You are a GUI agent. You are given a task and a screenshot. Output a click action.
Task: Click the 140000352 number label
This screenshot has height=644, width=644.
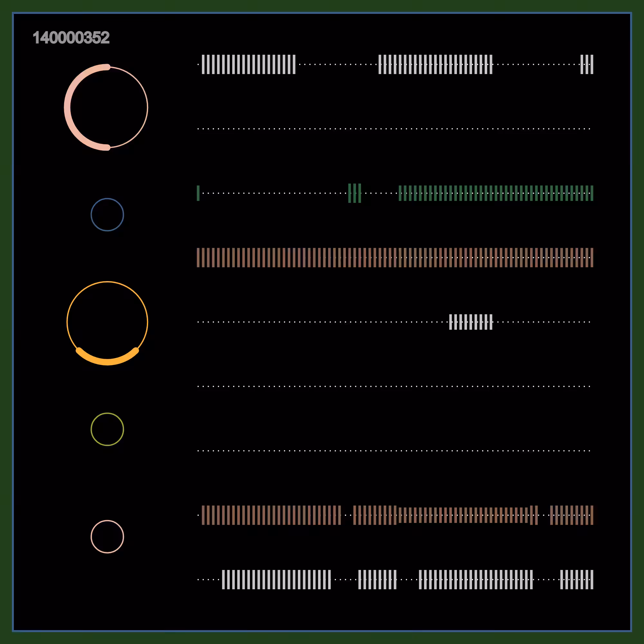pyautogui.click(x=71, y=38)
